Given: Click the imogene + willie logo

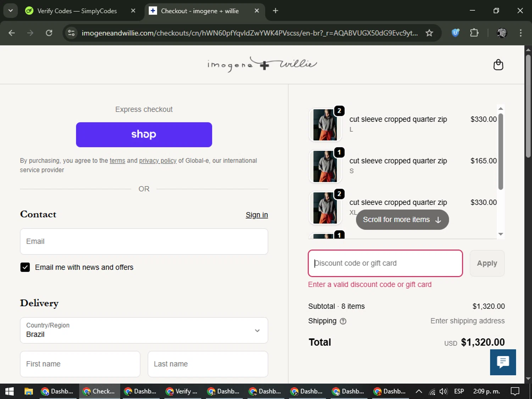Looking at the screenshot, I should pyautogui.click(x=262, y=64).
